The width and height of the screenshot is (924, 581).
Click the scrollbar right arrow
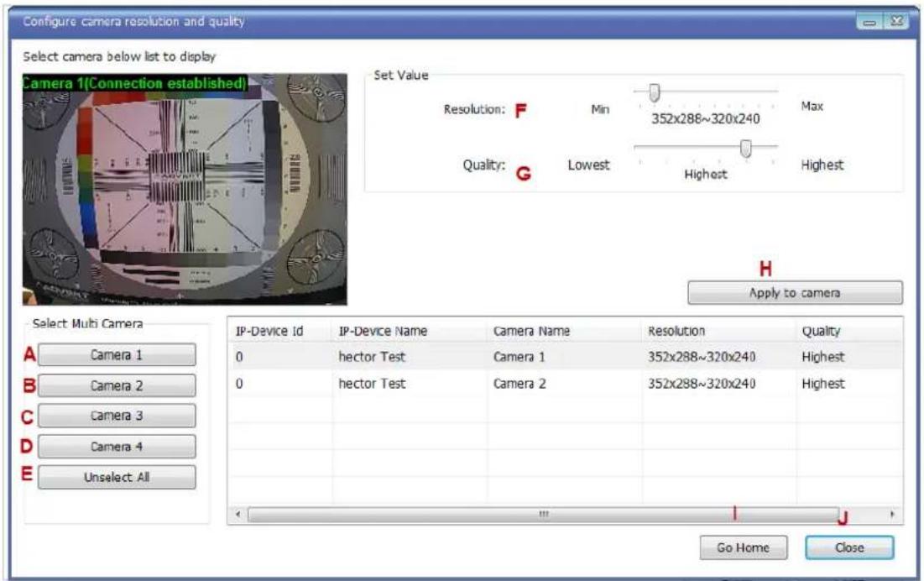click(892, 515)
